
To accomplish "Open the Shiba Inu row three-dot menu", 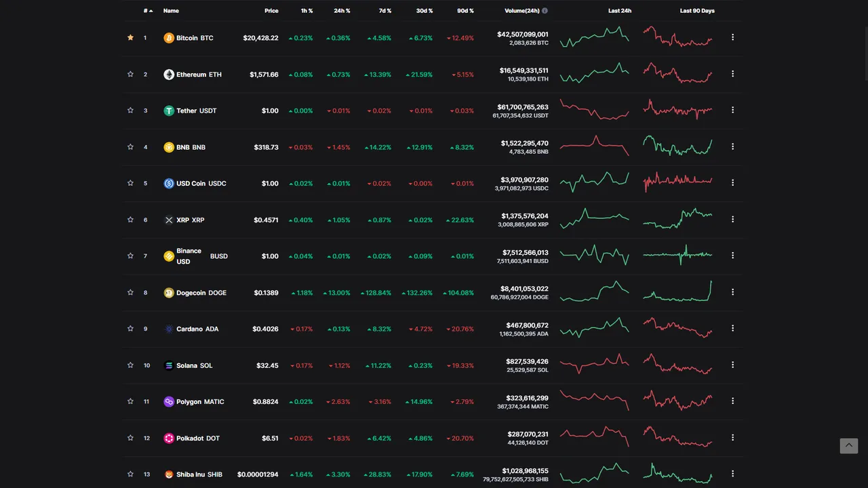I will point(732,474).
